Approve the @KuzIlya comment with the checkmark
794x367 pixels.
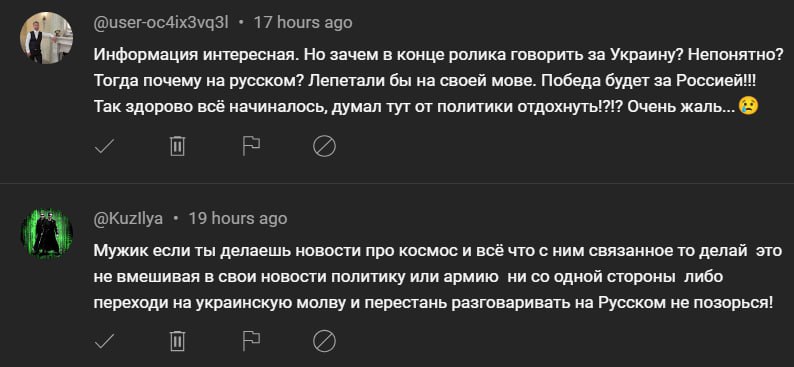pos(104,342)
